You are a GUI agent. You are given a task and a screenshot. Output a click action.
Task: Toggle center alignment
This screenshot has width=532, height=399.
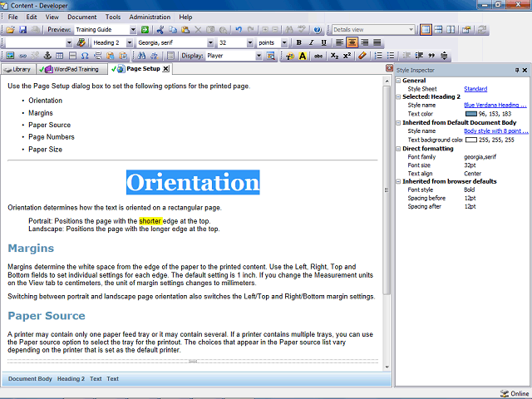352,42
